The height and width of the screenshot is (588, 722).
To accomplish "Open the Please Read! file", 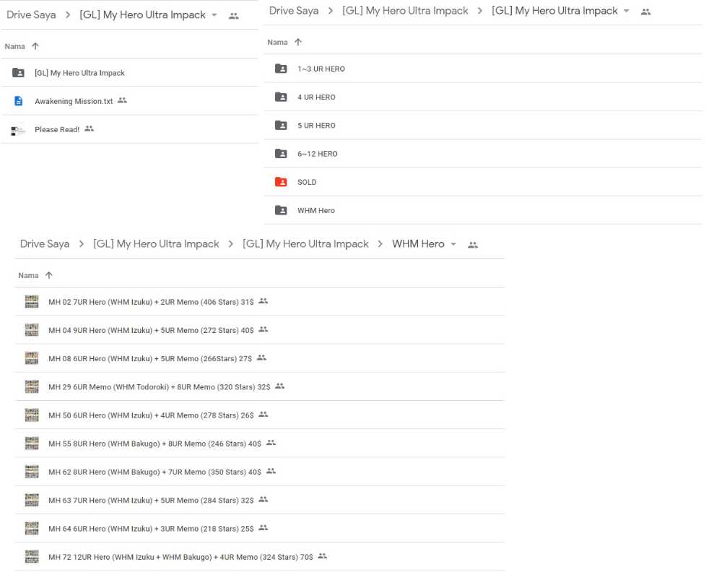I will 57,130.
